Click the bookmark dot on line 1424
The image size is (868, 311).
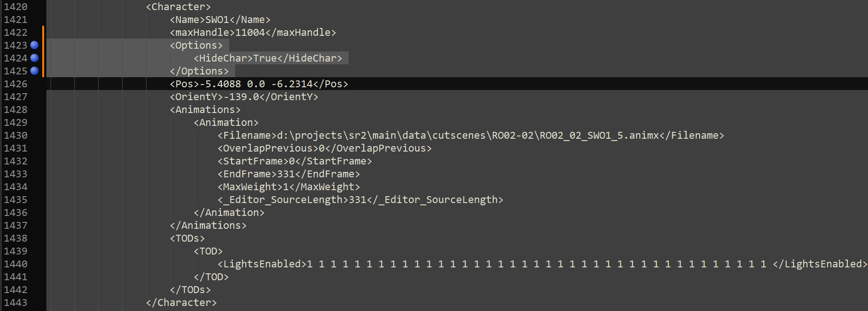(x=34, y=58)
